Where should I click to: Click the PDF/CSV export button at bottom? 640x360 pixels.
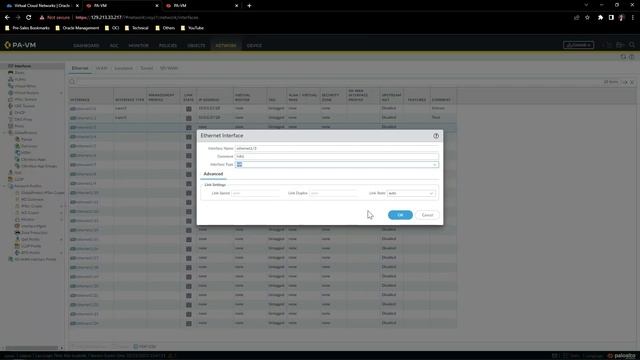pos(145,347)
